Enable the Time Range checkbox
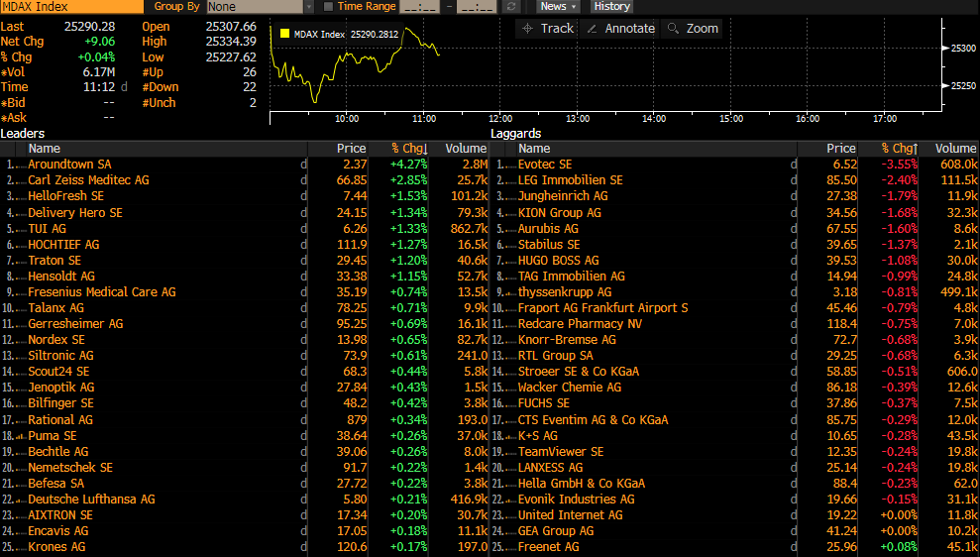This screenshot has width=980, height=557. point(329,7)
